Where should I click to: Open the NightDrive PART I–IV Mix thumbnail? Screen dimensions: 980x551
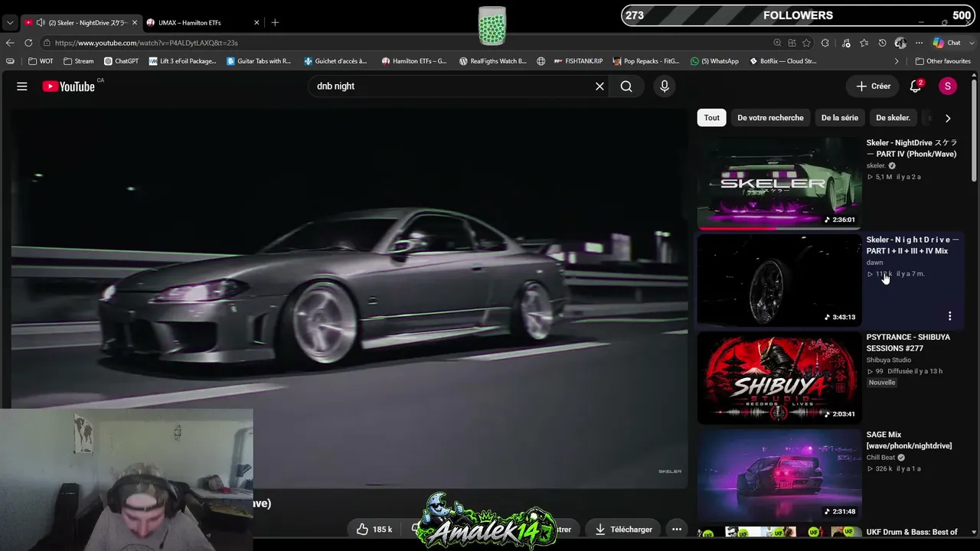click(x=779, y=280)
